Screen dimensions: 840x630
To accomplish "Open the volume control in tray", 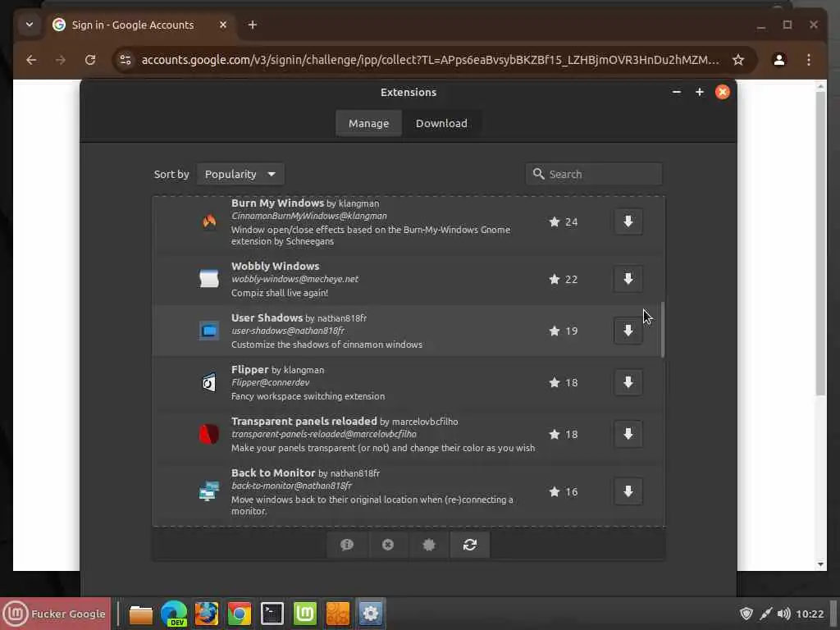I will pos(783,614).
